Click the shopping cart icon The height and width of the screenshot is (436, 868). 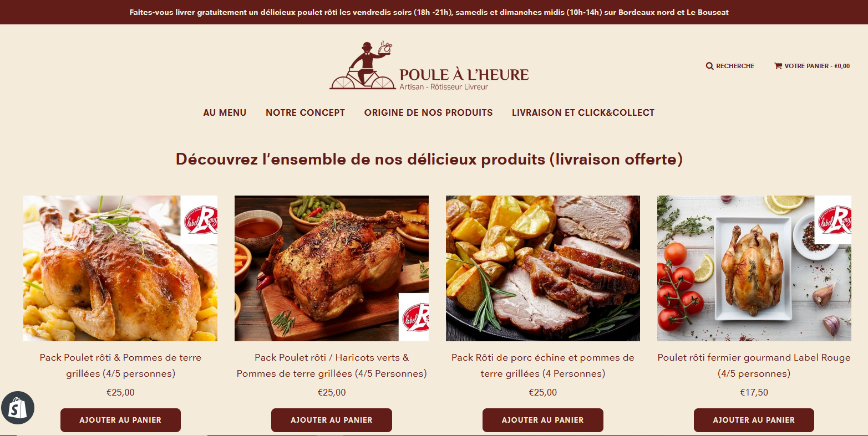pyautogui.click(x=778, y=65)
